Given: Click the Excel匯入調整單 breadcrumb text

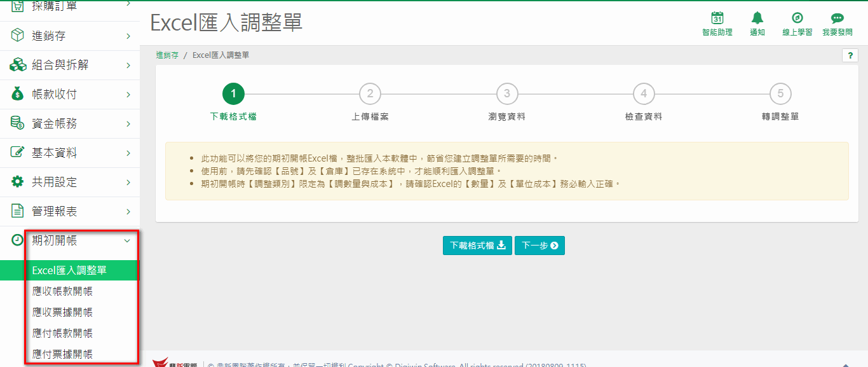Looking at the screenshot, I should pyautogui.click(x=220, y=55).
